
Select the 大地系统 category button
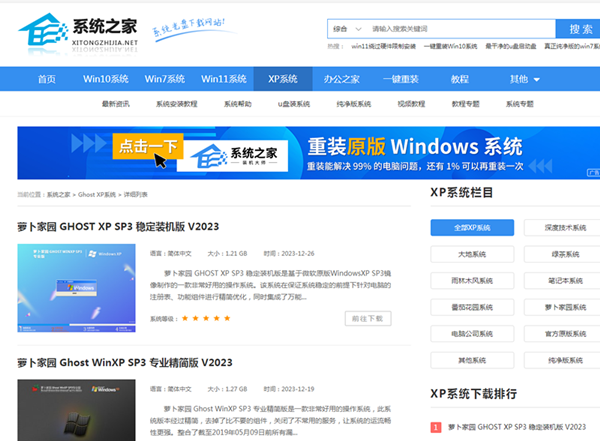pos(472,254)
